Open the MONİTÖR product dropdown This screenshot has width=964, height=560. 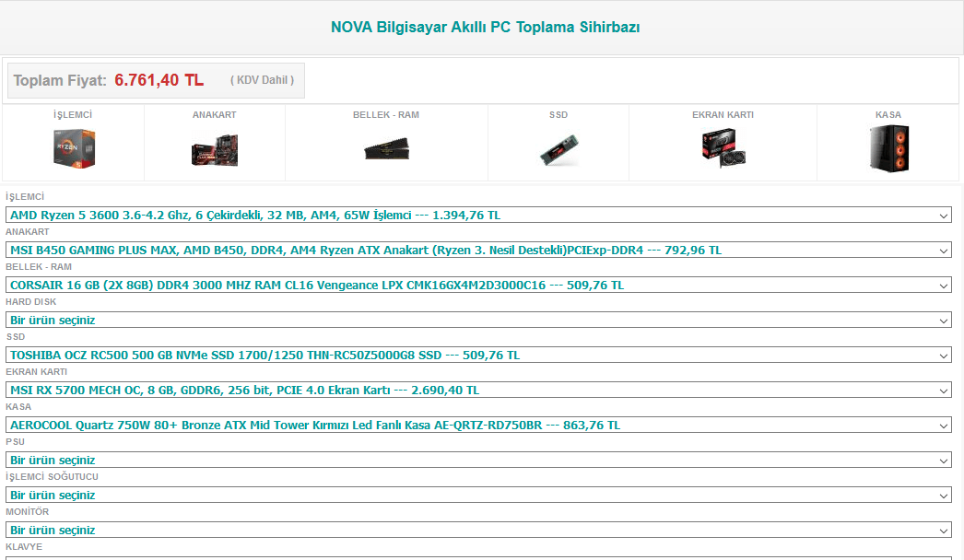pyautogui.click(x=478, y=531)
